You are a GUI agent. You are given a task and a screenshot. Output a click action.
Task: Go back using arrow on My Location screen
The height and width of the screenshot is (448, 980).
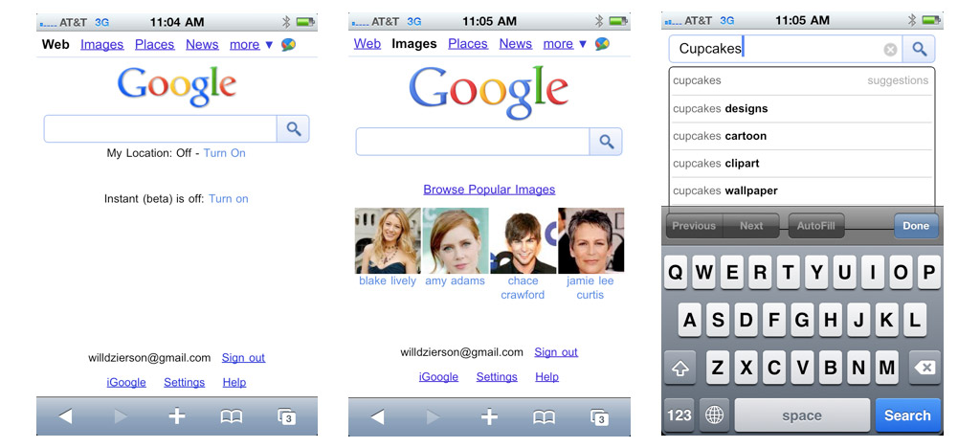click(65, 416)
